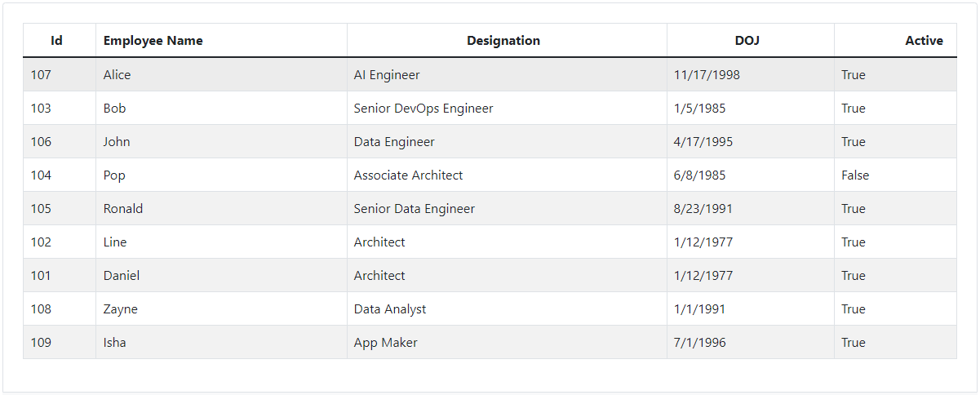Select the Line employee name cell

pyautogui.click(x=115, y=242)
